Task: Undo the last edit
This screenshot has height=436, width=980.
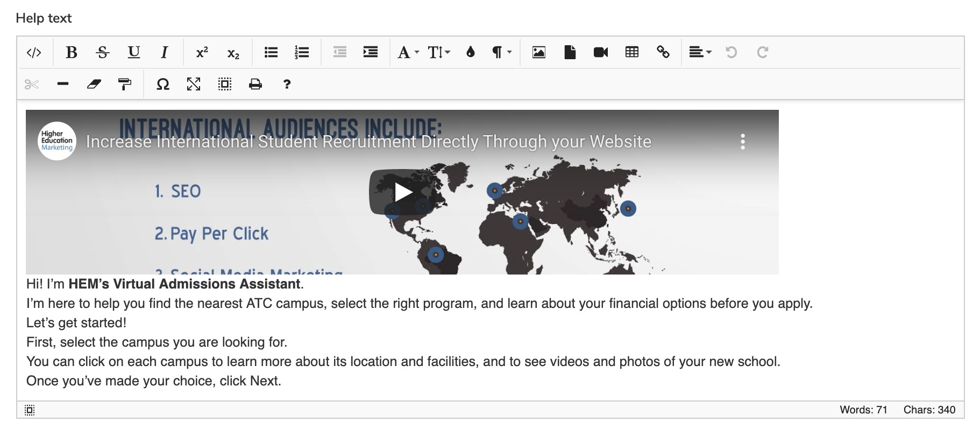Action: click(x=731, y=52)
